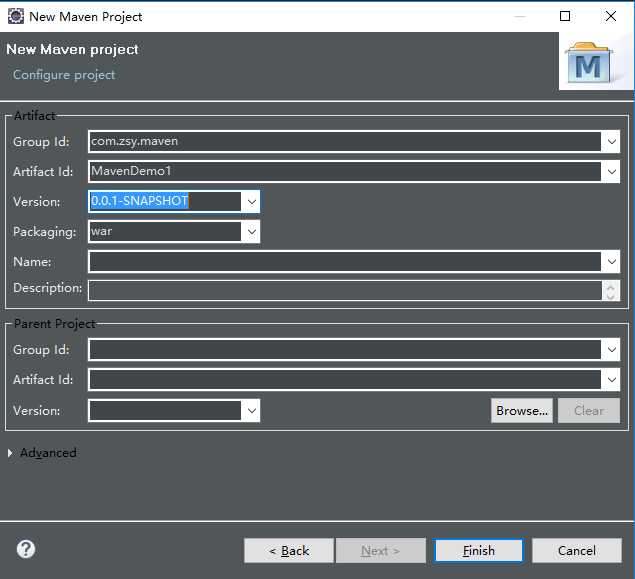This screenshot has height=579, width=635.
Task: Open Parent Project Version dropdown arrow
Action: pyautogui.click(x=251, y=411)
